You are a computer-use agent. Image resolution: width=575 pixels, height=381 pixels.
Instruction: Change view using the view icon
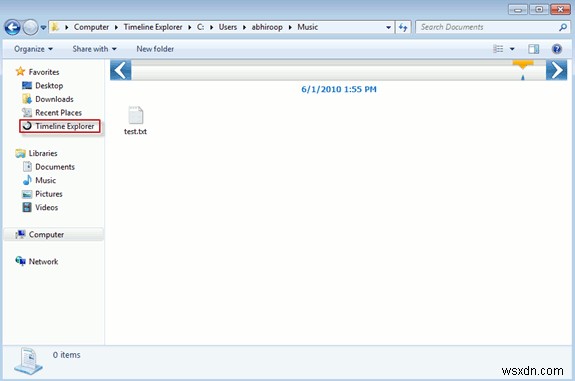point(498,49)
